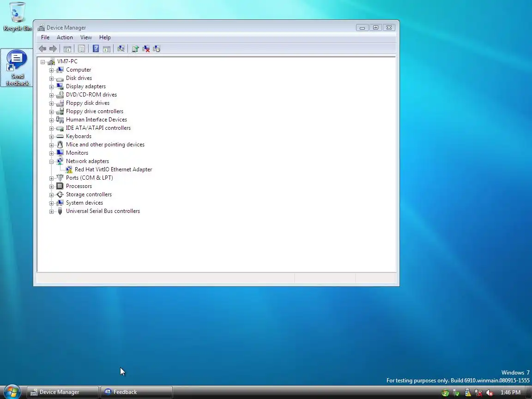
Task: Expand the Floppy disk drives node
Action: (51, 103)
